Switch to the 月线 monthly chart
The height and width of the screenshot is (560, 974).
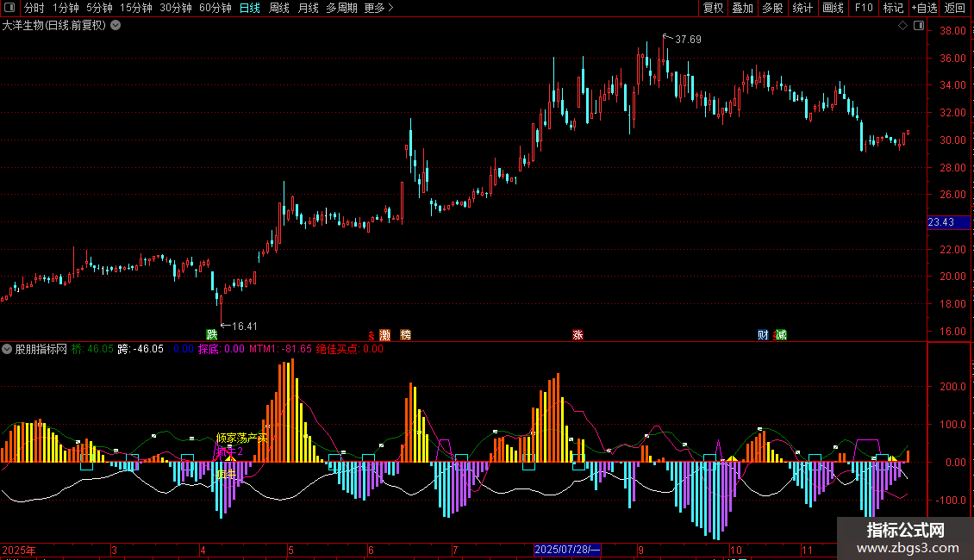[x=308, y=8]
